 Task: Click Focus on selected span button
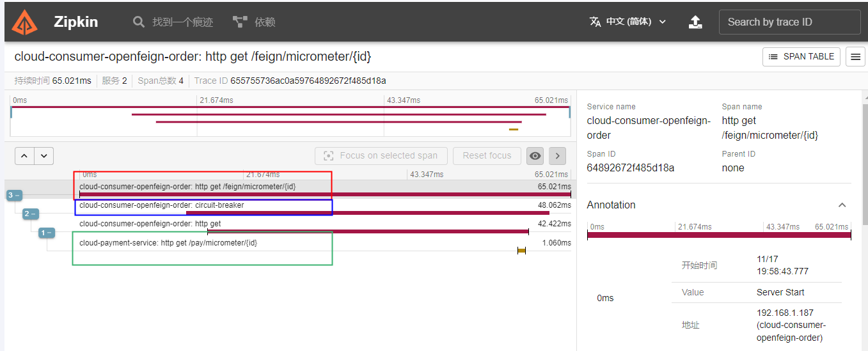[381, 155]
